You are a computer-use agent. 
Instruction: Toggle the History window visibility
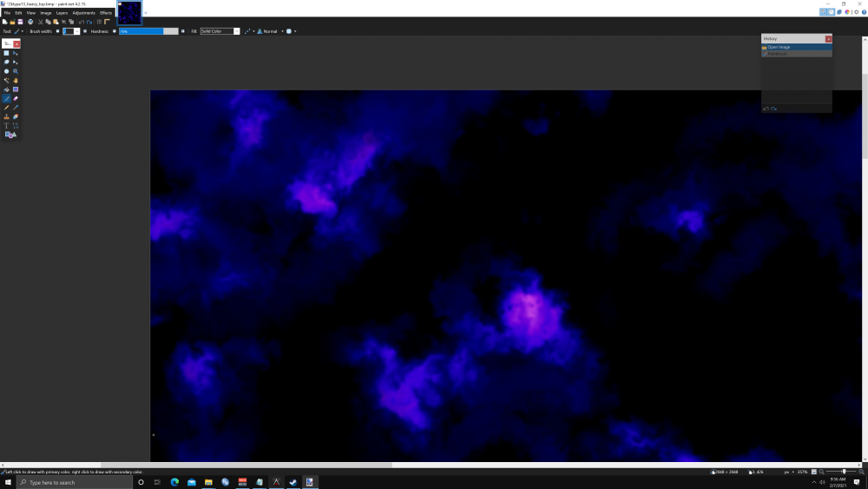831,11
